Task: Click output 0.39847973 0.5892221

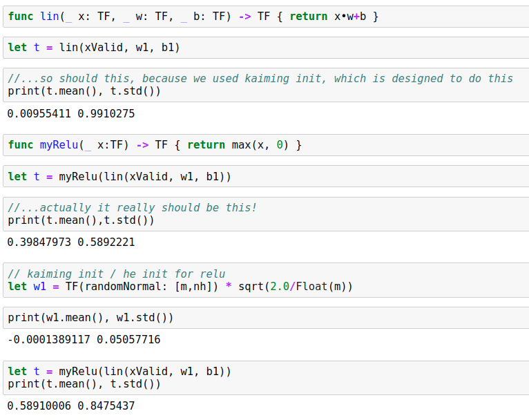Action: (71, 242)
